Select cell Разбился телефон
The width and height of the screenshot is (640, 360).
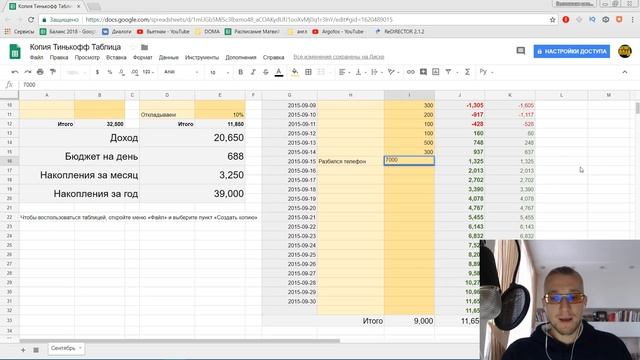[x=351, y=161]
